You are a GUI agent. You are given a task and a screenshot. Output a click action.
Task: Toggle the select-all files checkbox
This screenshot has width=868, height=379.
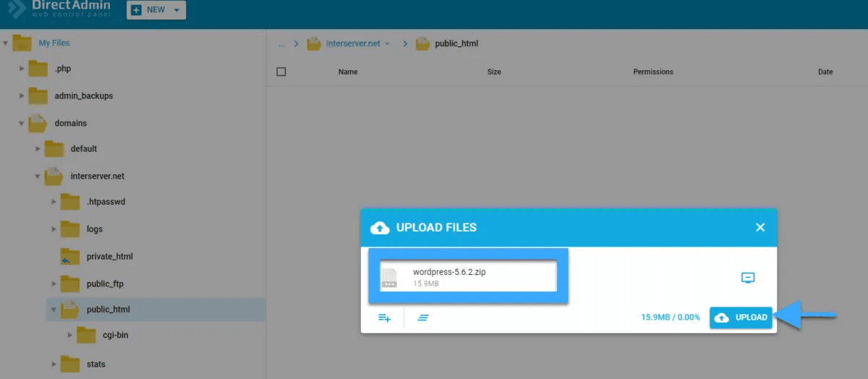click(281, 72)
